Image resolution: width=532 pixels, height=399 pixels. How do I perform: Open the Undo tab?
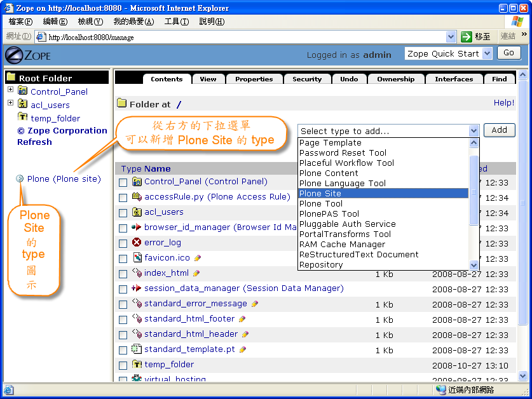point(349,79)
